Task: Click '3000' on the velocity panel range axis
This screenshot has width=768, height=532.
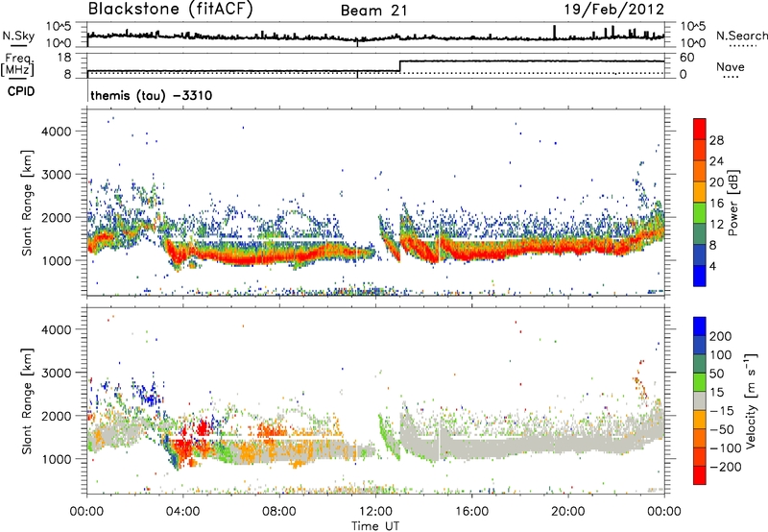Action: coord(56,373)
